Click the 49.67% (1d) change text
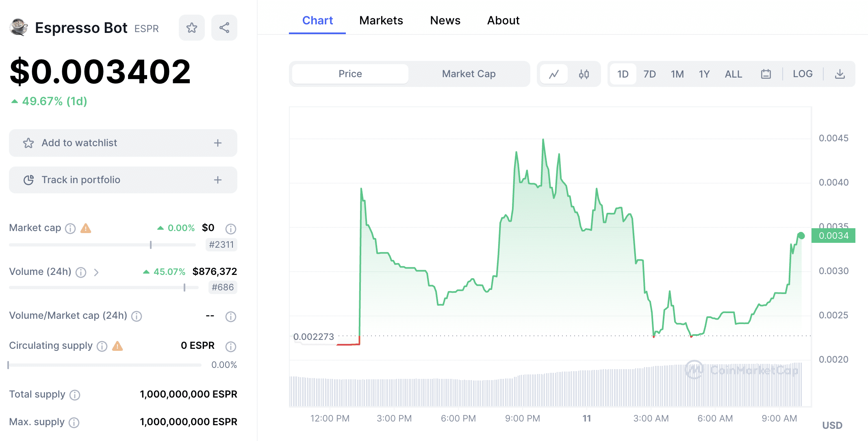Image resolution: width=868 pixels, height=441 pixels. [54, 102]
